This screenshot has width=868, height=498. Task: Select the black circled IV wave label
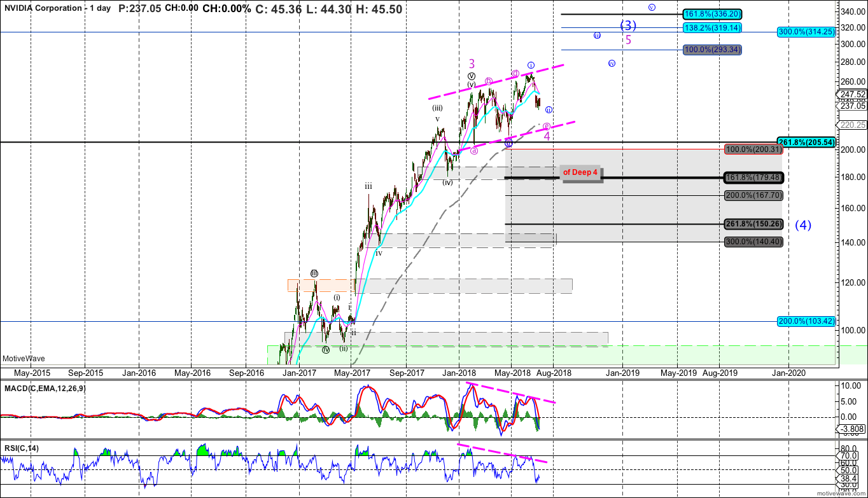(x=326, y=350)
